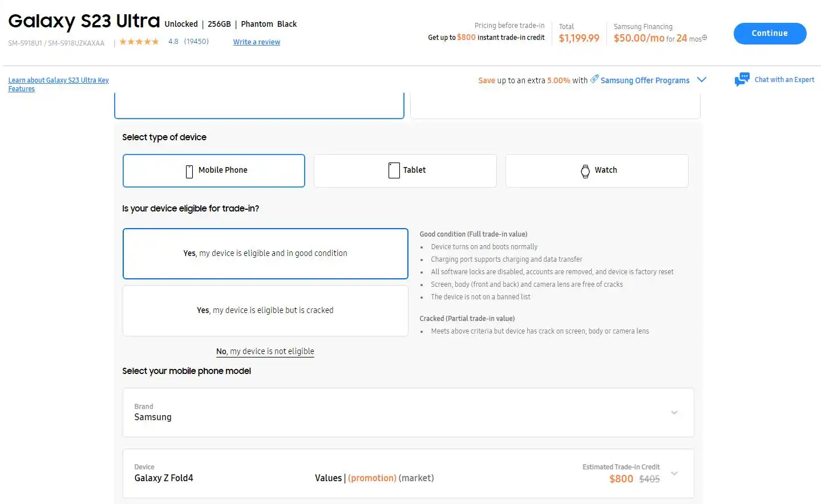Open the Brand dropdown showing Samsung

[408, 412]
